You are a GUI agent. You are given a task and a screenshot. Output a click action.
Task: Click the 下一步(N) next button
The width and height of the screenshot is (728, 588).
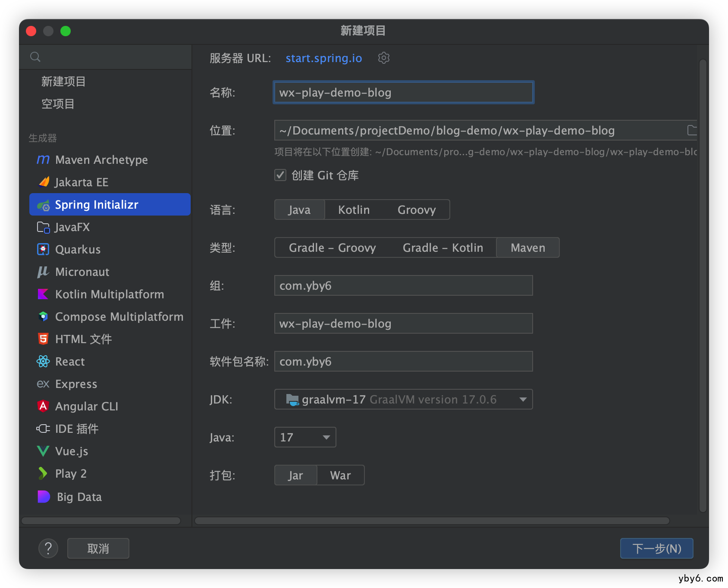[x=657, y=548]
